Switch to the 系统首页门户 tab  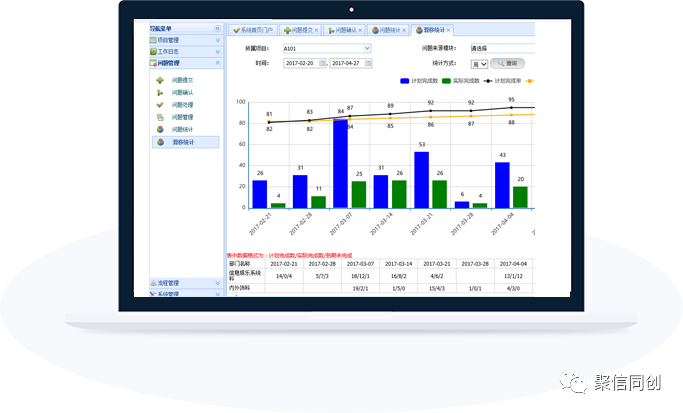click(x=253, y=30)
